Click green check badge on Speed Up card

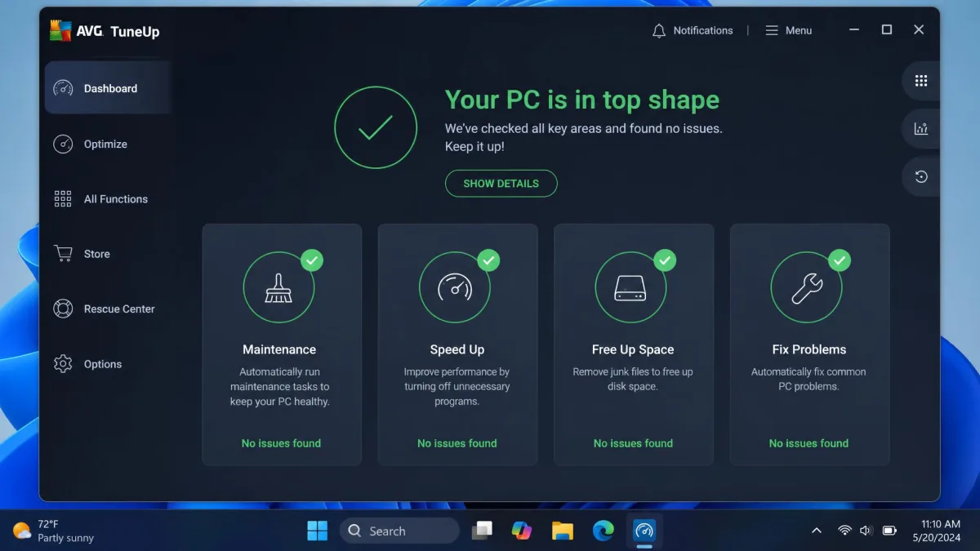488,260
